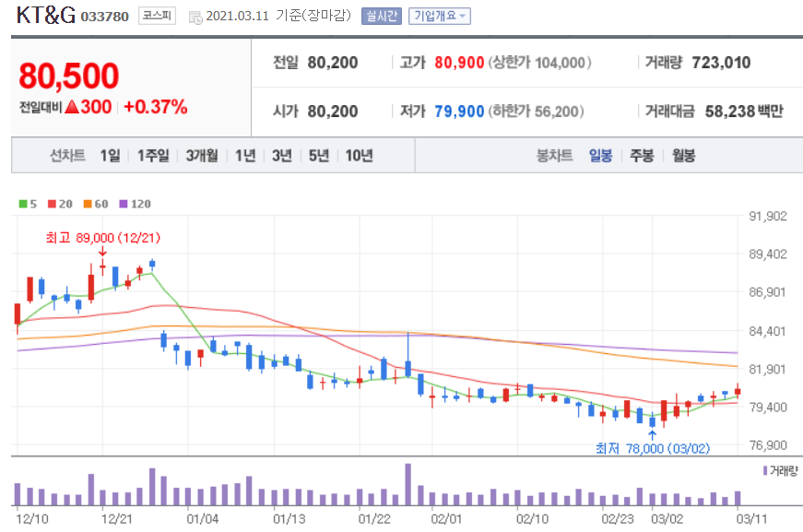The width and height of the screenshot is (803, 532).
Task: Click the 저가 value 79,900
Action: click(459, 112)
